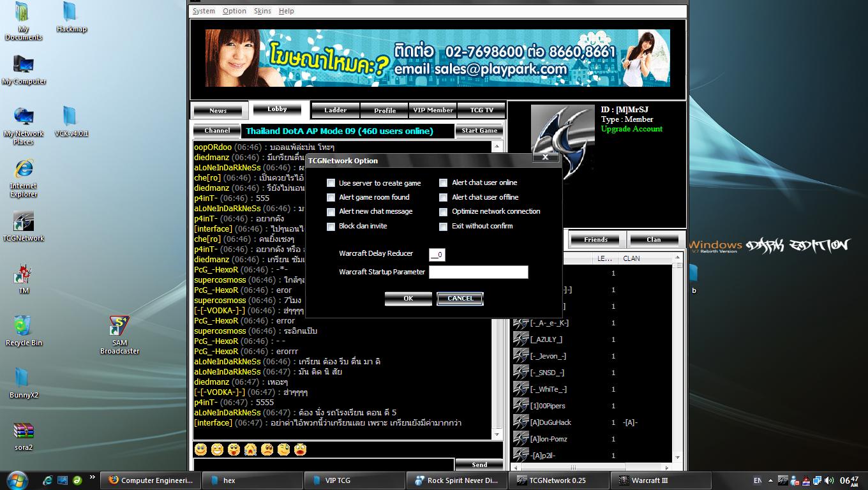The image size is (868, 490).
Task: Open My Network Places icon
Action: (x=24, y=126)
